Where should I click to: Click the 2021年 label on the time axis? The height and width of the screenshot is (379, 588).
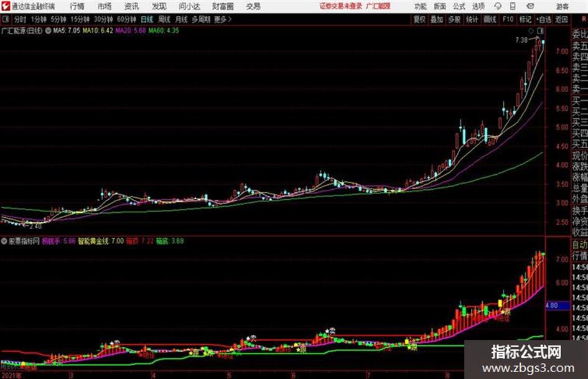click(11, 375)
